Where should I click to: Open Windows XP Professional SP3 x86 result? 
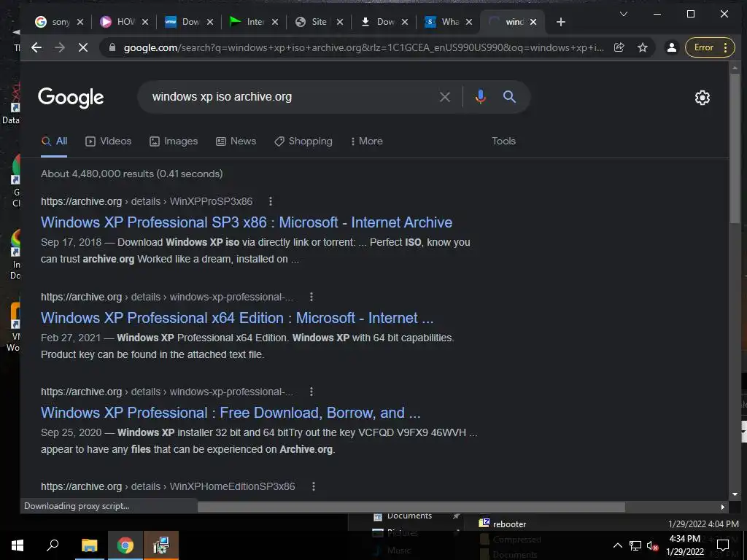[x=247, y=222]
